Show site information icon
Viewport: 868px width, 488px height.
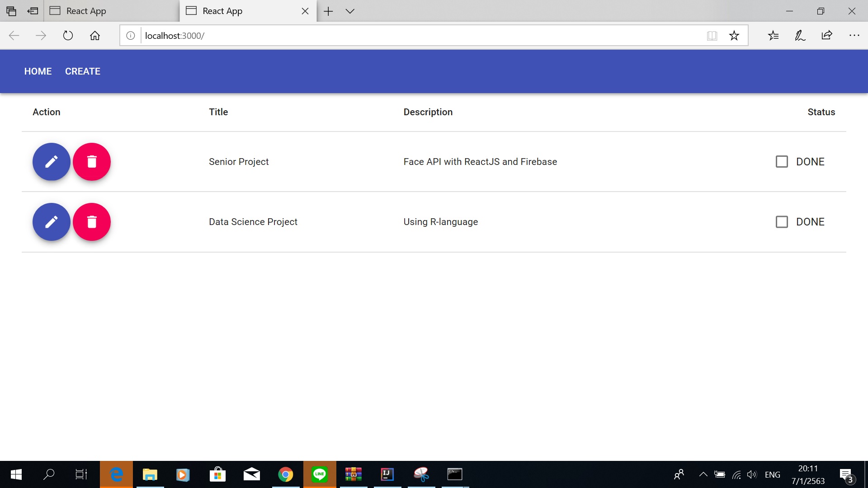(x=130, y=35)
